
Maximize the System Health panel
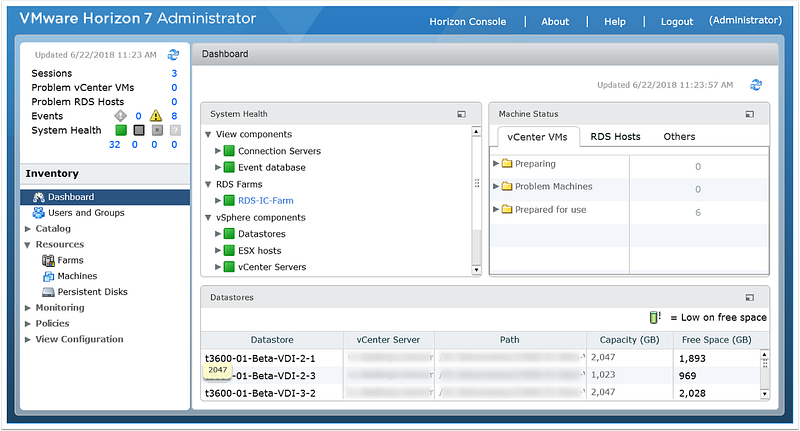point(461,114)
